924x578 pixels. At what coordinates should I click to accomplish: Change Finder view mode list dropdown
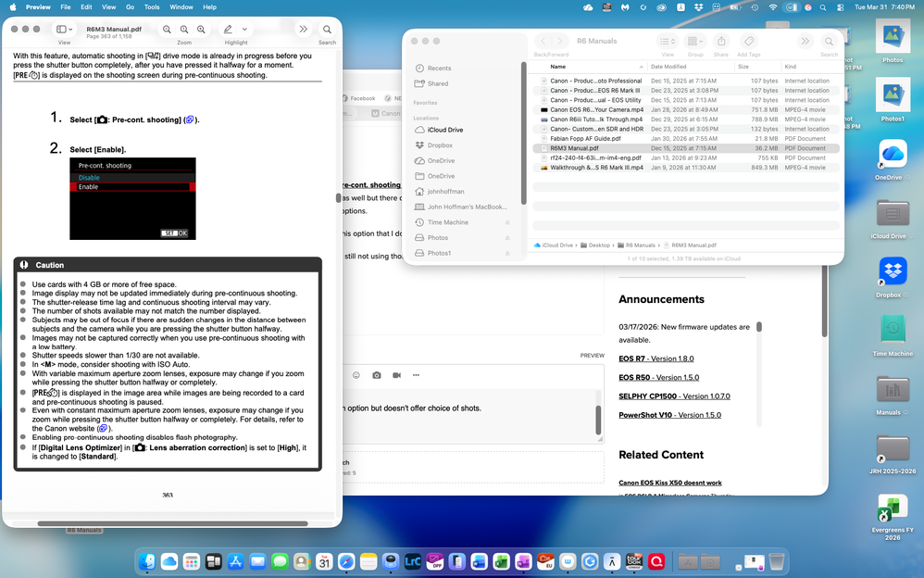(x=668, y=42)
